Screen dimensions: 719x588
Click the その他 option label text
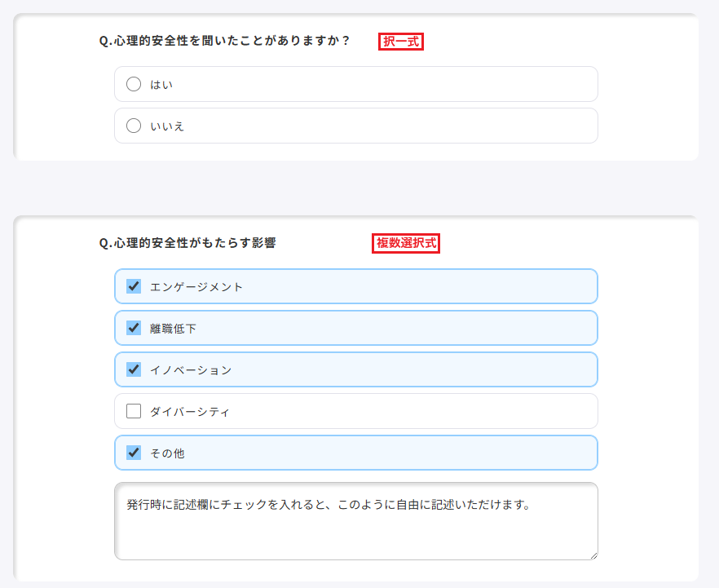(167, 453)
